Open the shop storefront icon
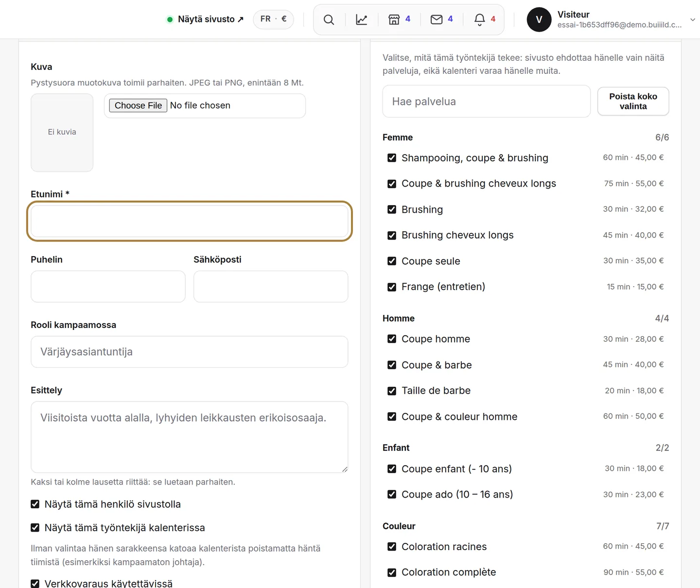This screenshot has height=588, width=700. pos(394,19)
